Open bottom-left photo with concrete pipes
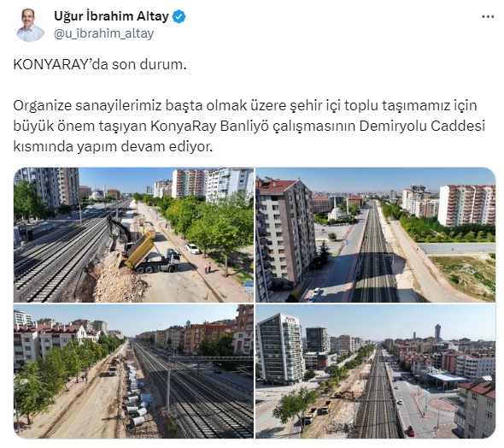The width and height of the screenshot is (504, 448). point(134,371)
